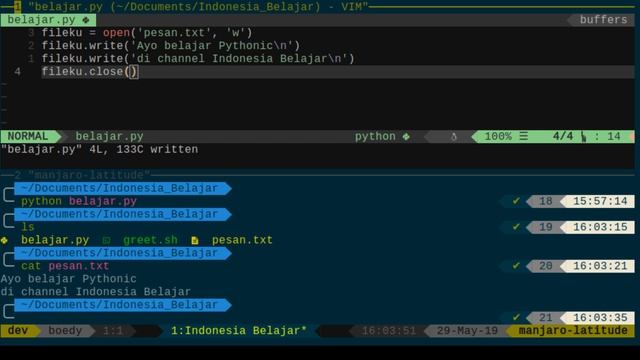
Task: Click the ls command in the terminal
Action: pyautogui.click(x=28, y=227)
